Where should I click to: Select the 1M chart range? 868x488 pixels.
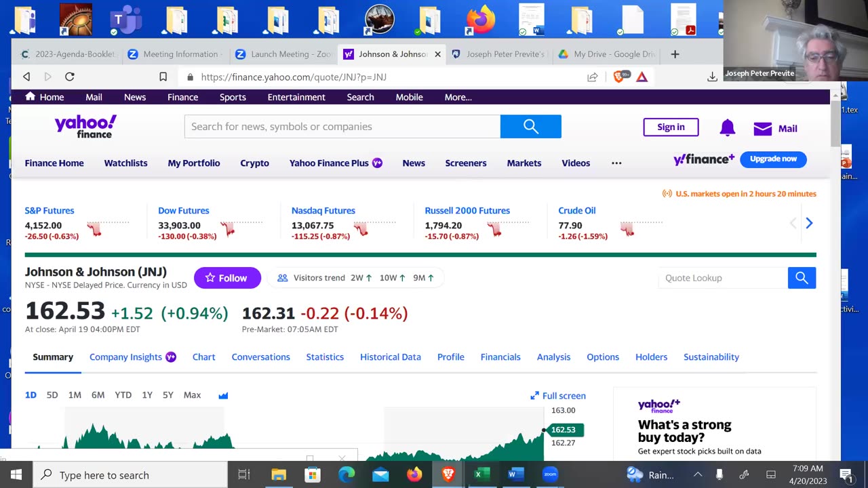pyautogui.click(x=75, y=395)
